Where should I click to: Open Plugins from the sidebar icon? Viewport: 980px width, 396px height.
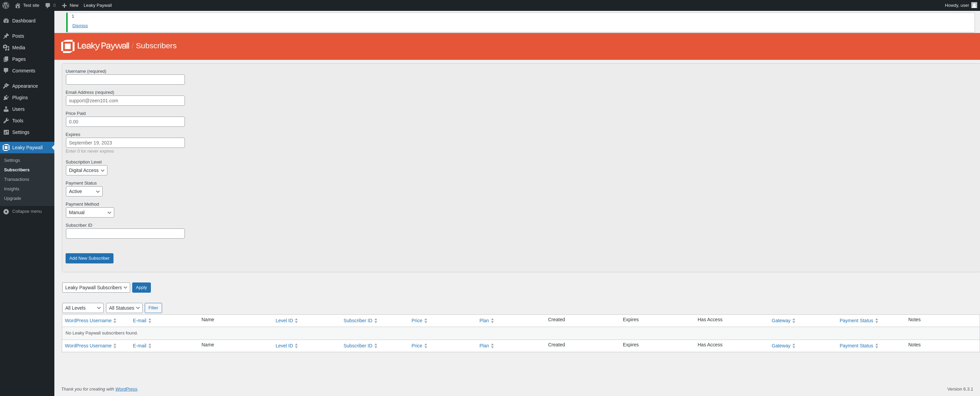(x=6, y=98)
